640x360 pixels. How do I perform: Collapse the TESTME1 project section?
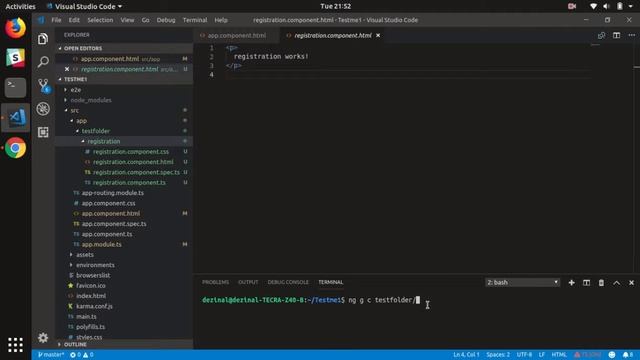(124, 79)
